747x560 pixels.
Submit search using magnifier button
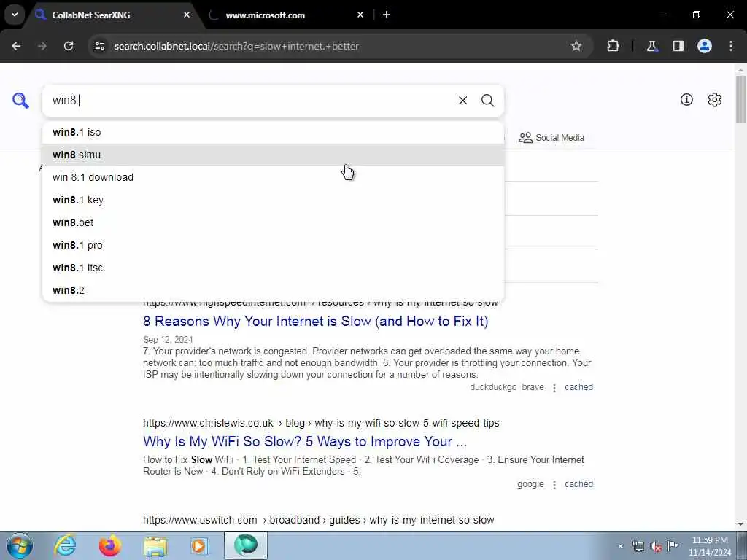tap(487, 101)
